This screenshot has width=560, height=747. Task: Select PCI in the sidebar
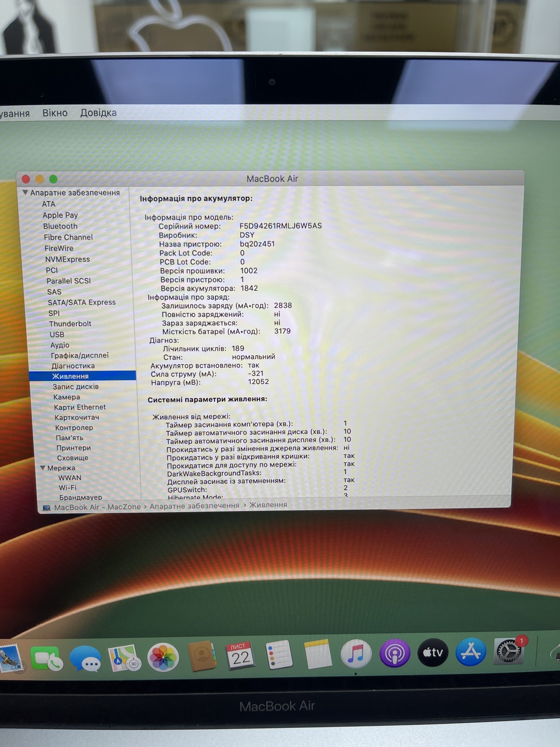[52, 270]
